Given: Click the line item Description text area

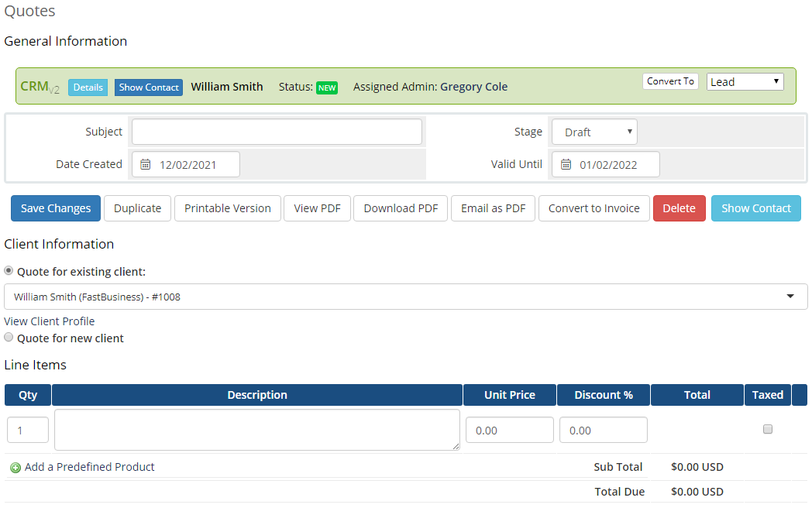Looking at the screenshot, I should tap(257, 430).
